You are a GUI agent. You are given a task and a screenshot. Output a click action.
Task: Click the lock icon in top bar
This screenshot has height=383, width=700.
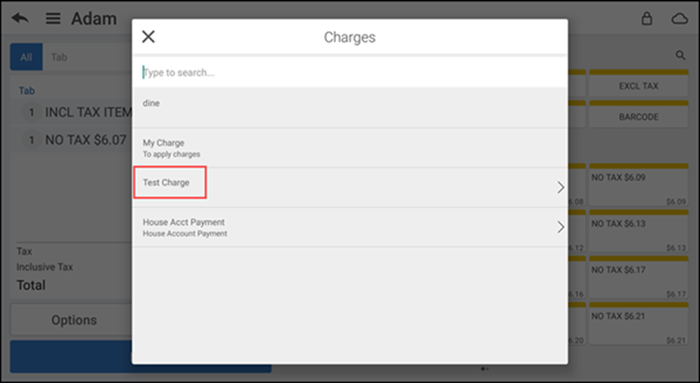click(x=646, y=18)
